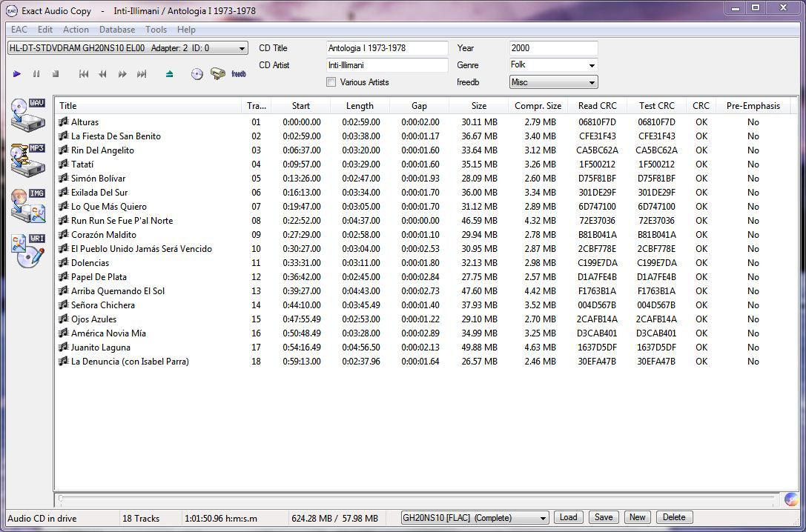This screenshot has height=532, width=806.
Task: Click the Stop playback button
Action: (56, 74)
